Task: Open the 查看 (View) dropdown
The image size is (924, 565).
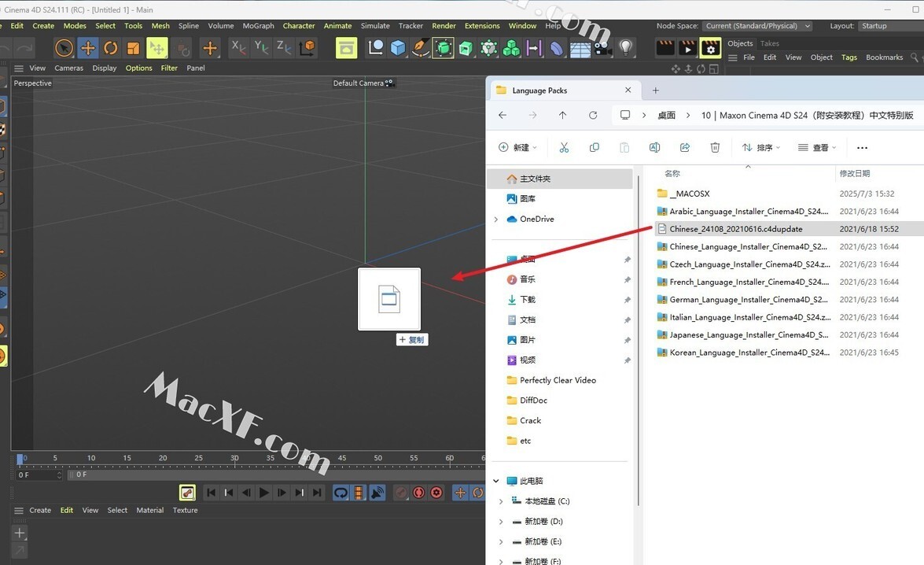Action: pyautogui.click(x=817, y=147)
